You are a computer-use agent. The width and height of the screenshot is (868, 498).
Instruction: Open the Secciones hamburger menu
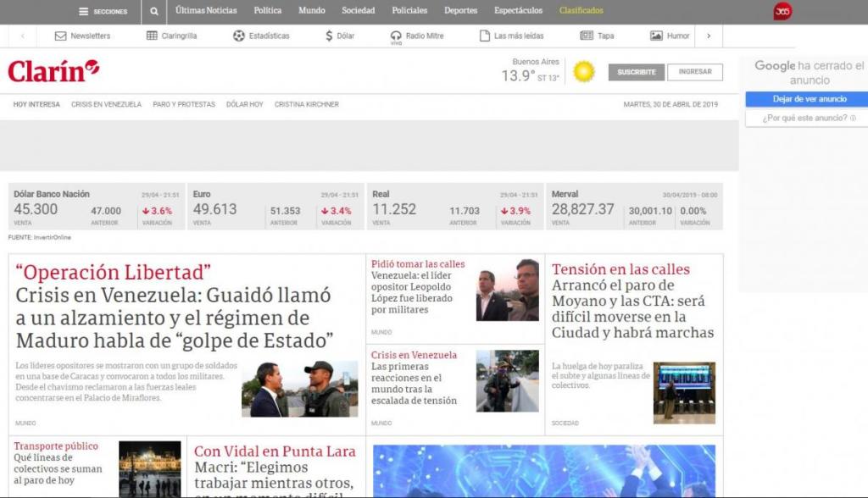point(103,11)
